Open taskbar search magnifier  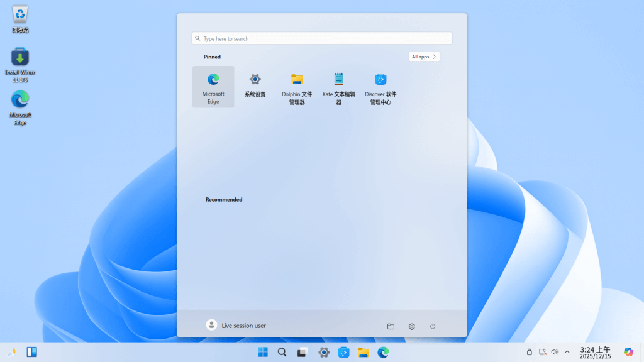pyautogui.click(x=282, y=352)
